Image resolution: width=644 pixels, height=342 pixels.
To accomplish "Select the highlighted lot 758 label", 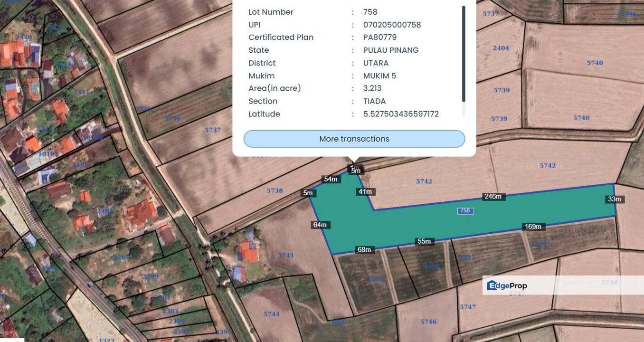I will pos(465,210).
